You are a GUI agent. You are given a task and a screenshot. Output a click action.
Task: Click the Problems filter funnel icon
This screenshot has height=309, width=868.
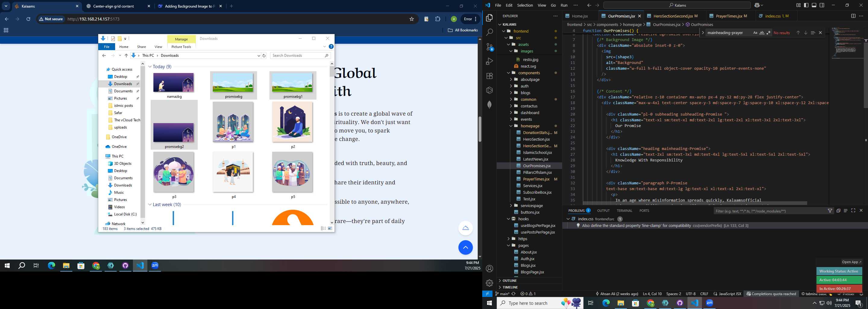click(x=830, y=211)
